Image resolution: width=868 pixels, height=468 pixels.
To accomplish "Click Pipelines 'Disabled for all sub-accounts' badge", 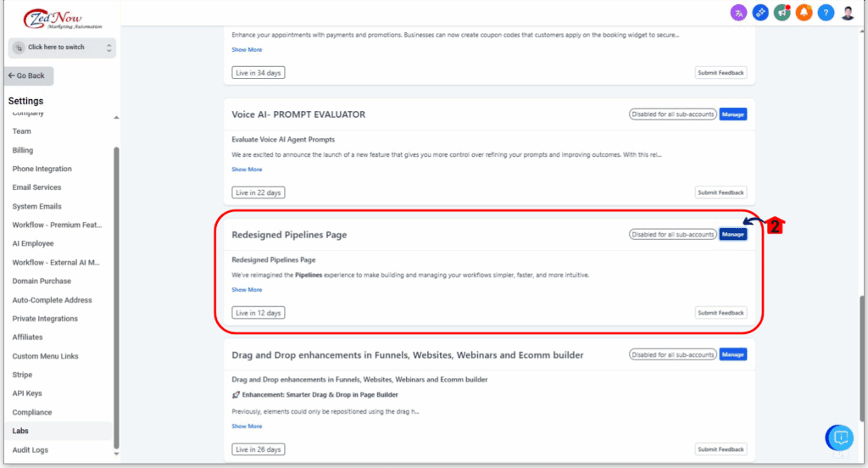I will [x=672, y=234].
